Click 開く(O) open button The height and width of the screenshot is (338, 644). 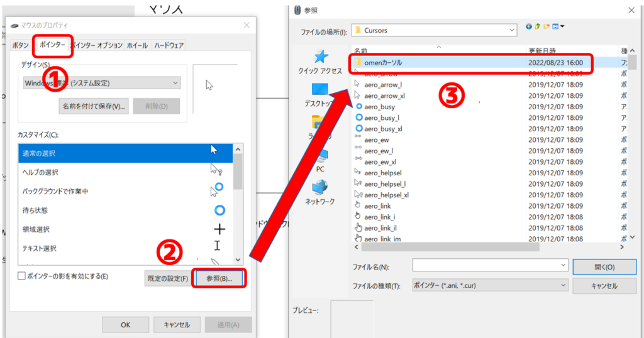[x=604, y=267]
